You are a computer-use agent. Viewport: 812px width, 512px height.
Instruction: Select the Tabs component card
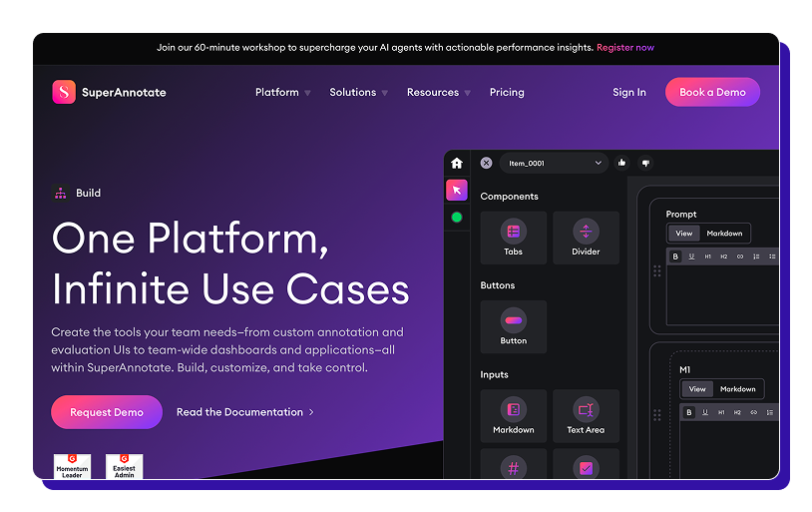[x=513, y=238]
